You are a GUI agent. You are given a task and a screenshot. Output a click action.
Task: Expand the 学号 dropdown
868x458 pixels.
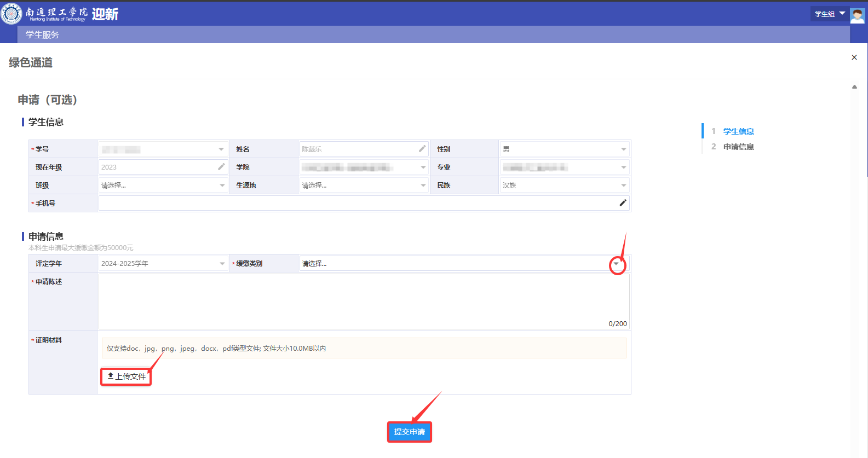coord(221,149)
